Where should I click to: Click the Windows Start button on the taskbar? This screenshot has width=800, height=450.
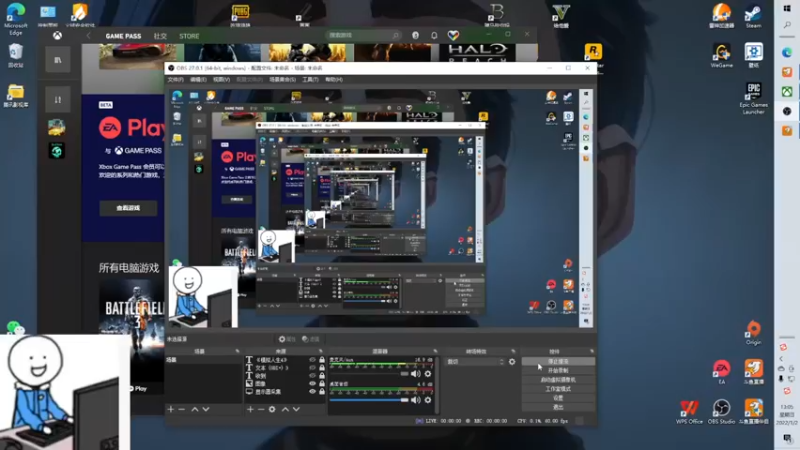tap(787, 9)
